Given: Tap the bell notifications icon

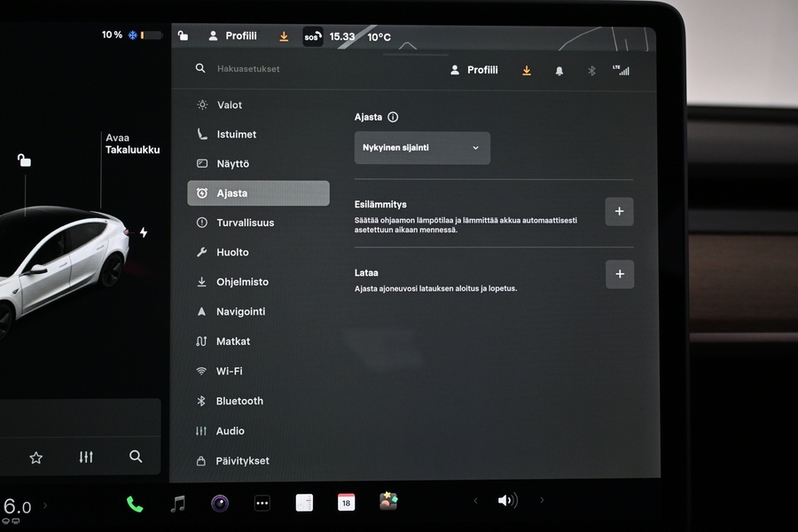Looking at the screenshot, I should tap(559, 71).
